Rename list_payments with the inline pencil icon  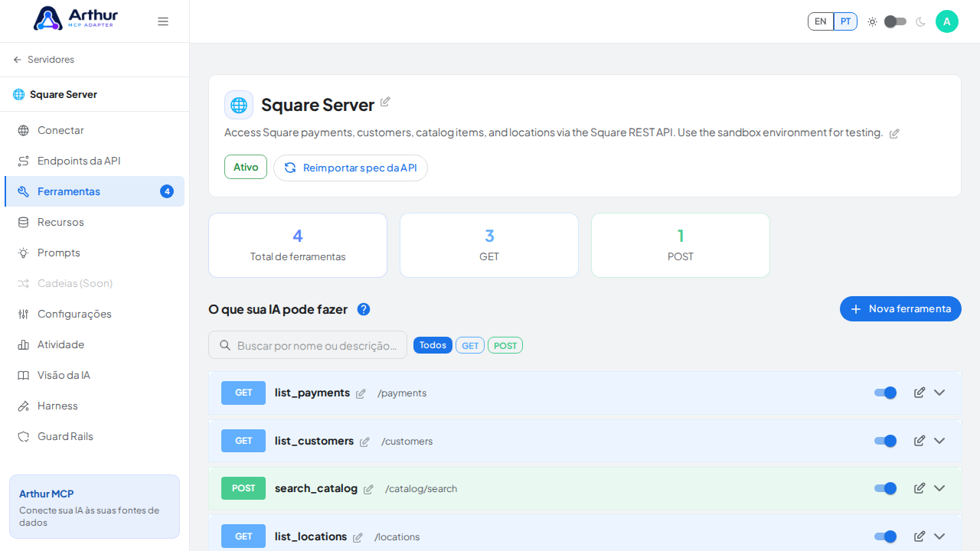coord(361,394)
